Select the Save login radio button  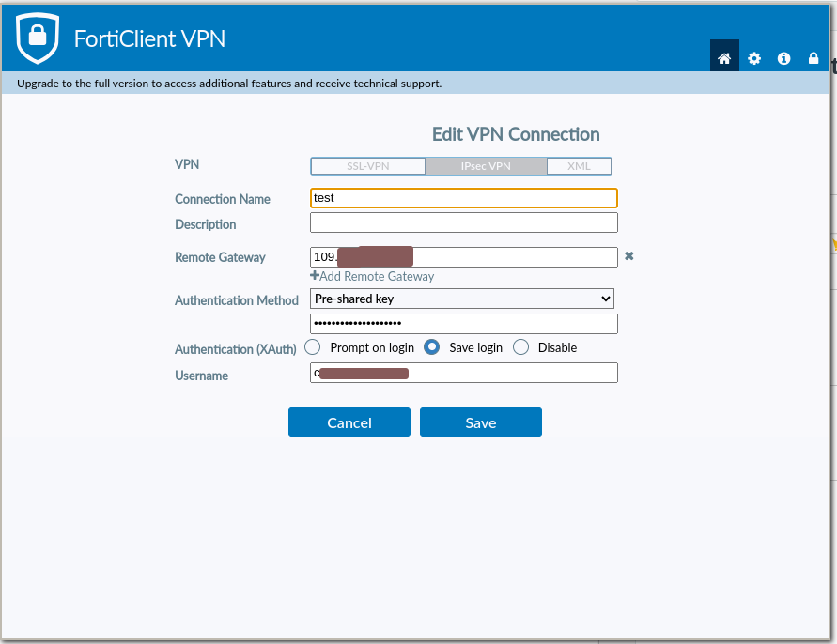tap(432, 347)
